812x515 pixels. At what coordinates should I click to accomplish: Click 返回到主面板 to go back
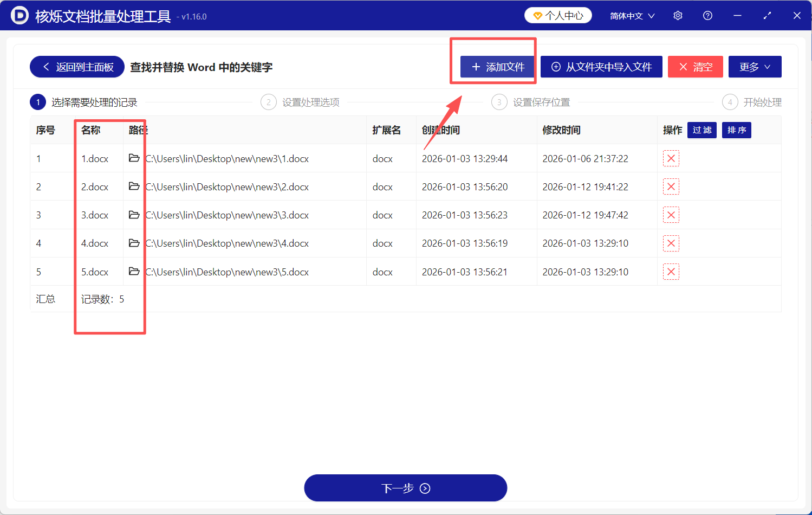pyautogui.click(x=76, y=67)
